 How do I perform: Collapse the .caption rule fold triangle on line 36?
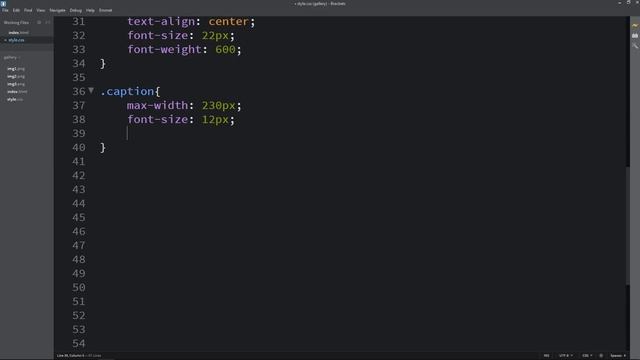pos(91,91)
